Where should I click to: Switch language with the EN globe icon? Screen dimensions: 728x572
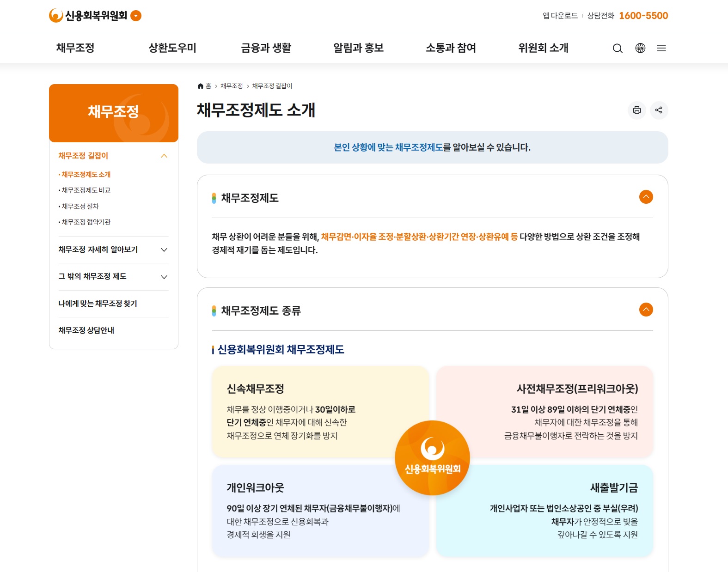[x=640, y=48]
